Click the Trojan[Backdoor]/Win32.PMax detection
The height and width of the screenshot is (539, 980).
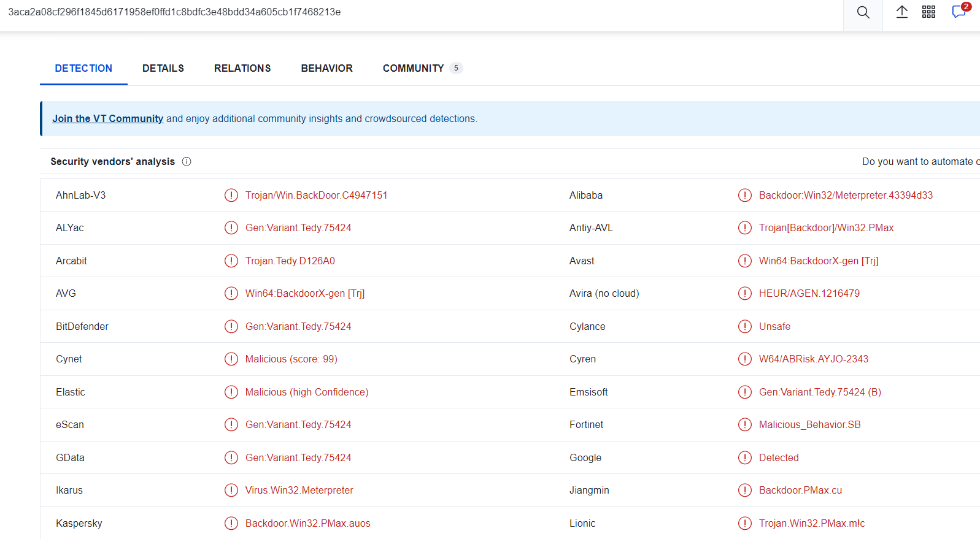pos(826,227)
